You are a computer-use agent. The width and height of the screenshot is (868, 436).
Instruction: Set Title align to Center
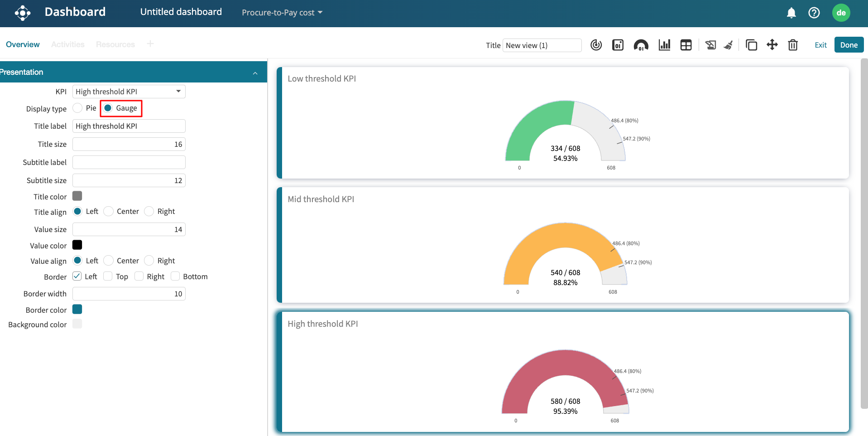(109, 212)
